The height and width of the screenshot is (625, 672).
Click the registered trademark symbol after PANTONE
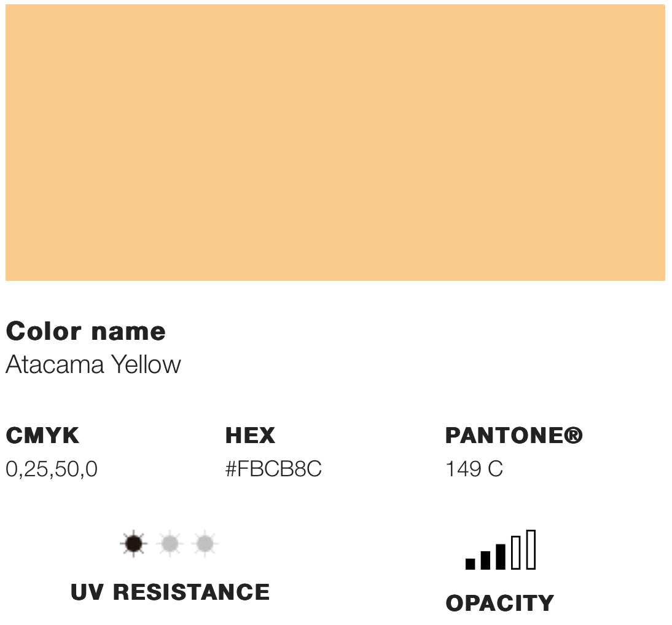tap(573, 436)
